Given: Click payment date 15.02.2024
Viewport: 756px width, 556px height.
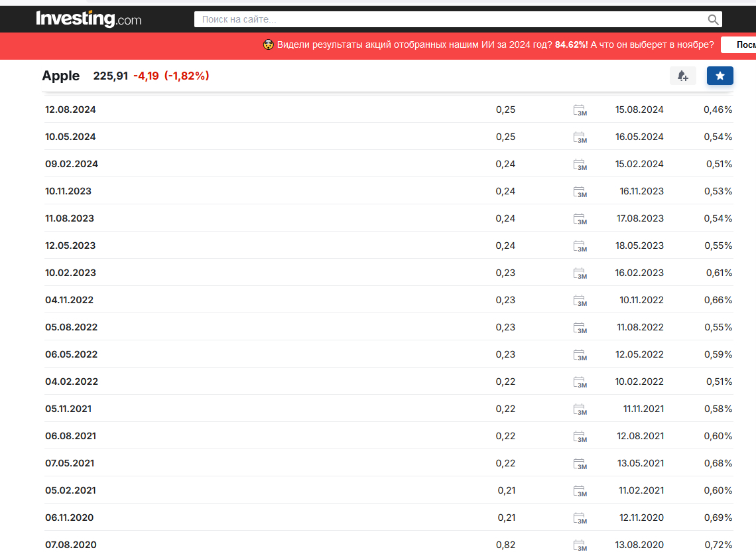Looking at the screenshot, I should tap(639, 164).
